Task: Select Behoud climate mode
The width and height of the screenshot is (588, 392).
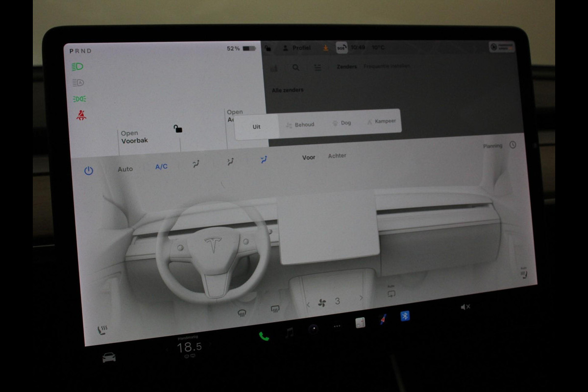Action: (x=300, y=124)
